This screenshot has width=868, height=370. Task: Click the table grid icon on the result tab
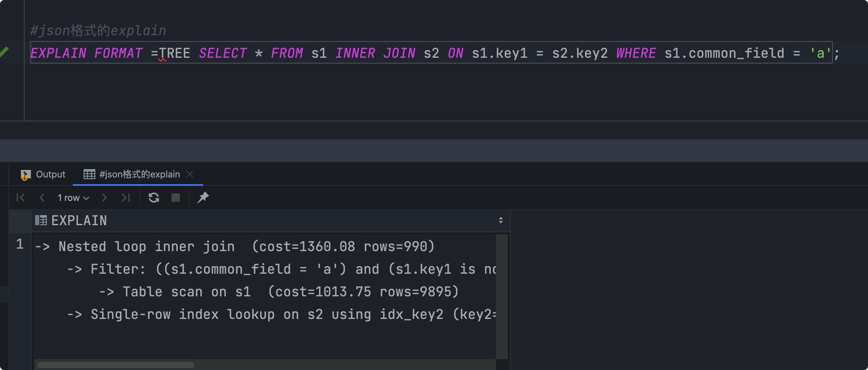coord(89,175)
